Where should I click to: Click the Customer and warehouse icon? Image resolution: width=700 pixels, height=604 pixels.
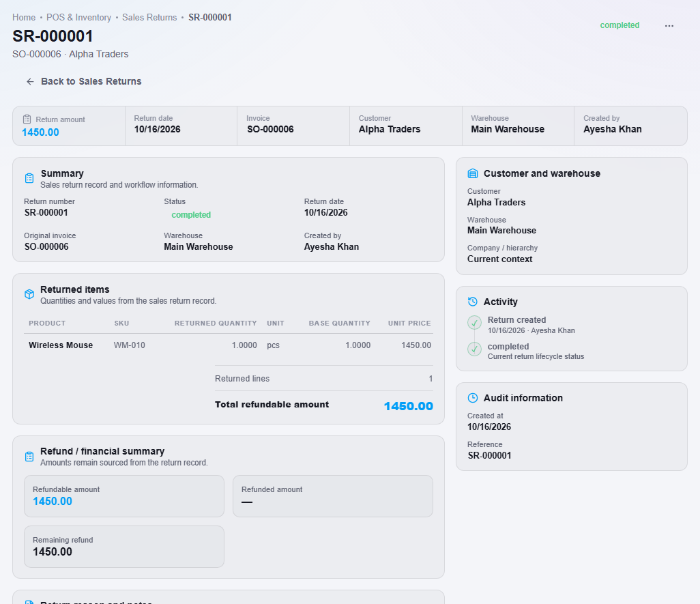(472, 173)
